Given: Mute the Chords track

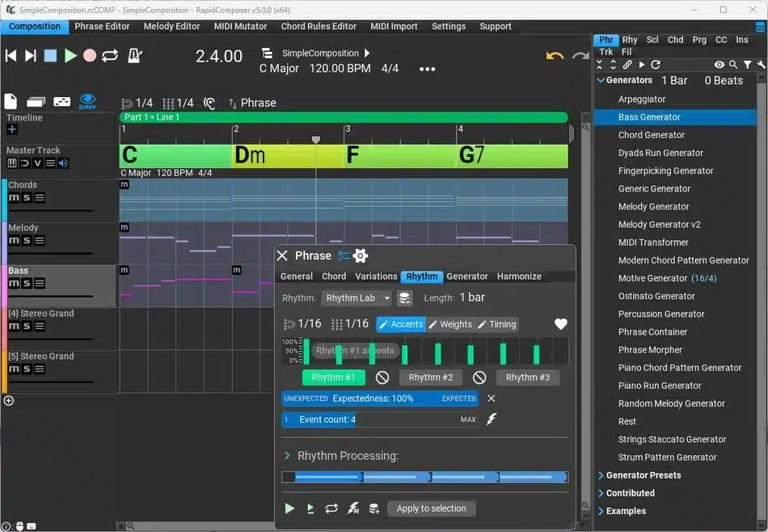Looking at the screenshot, I should click(13, 198).
